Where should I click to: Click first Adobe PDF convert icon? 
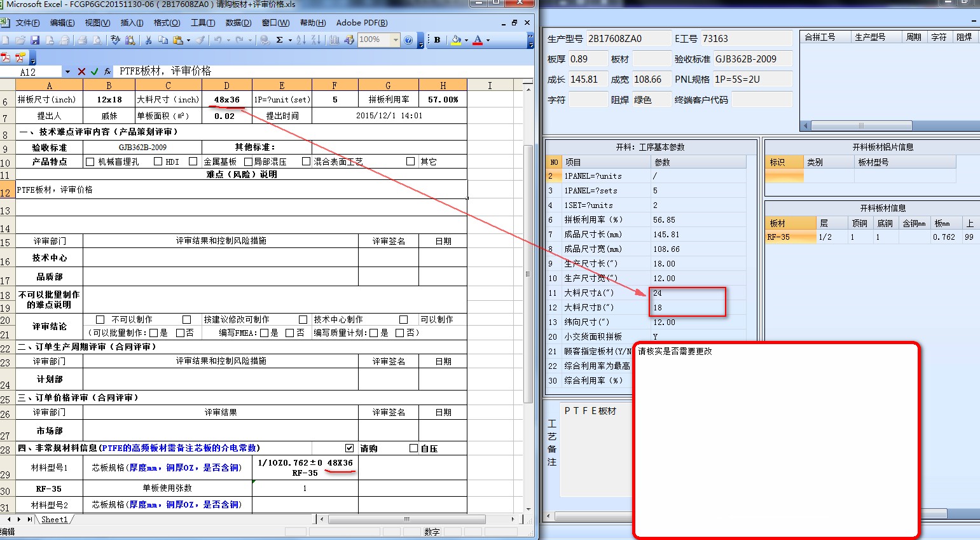[5, 57]
